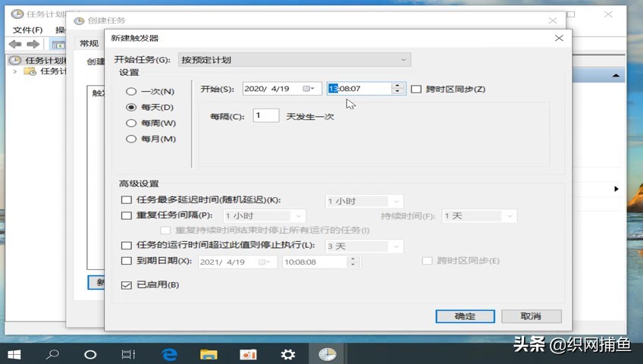Cancel the dialog with 取消 button
Image resolution: width=643 pixels, height=364 pixels.
[x=531, y=316]
